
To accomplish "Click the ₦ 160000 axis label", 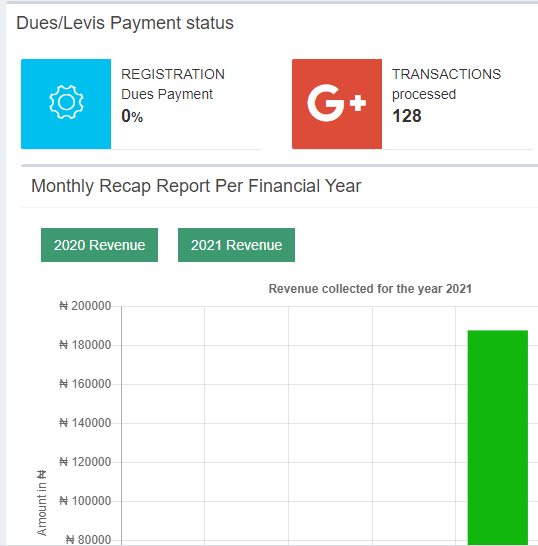I will pos(85,384).
